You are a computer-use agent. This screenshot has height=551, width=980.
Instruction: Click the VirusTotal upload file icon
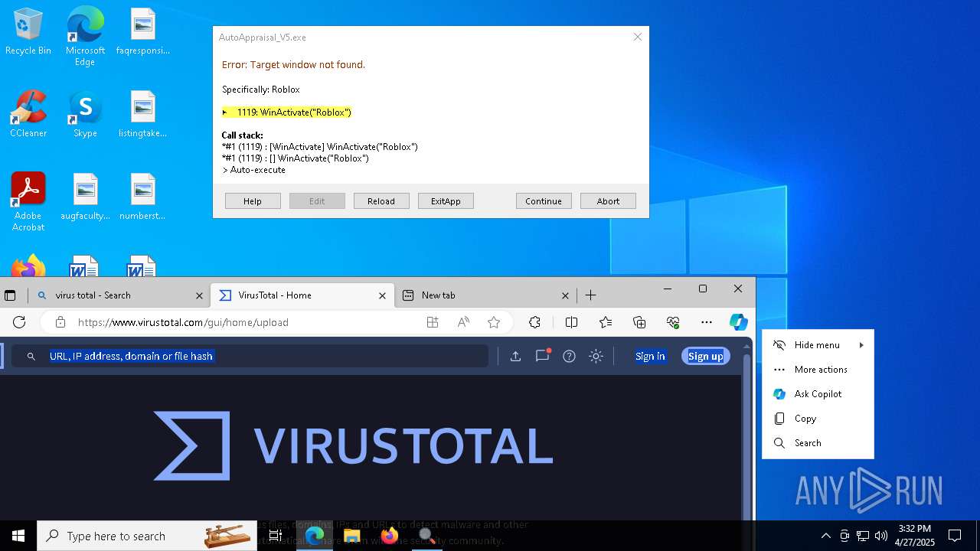click(515, 356)
